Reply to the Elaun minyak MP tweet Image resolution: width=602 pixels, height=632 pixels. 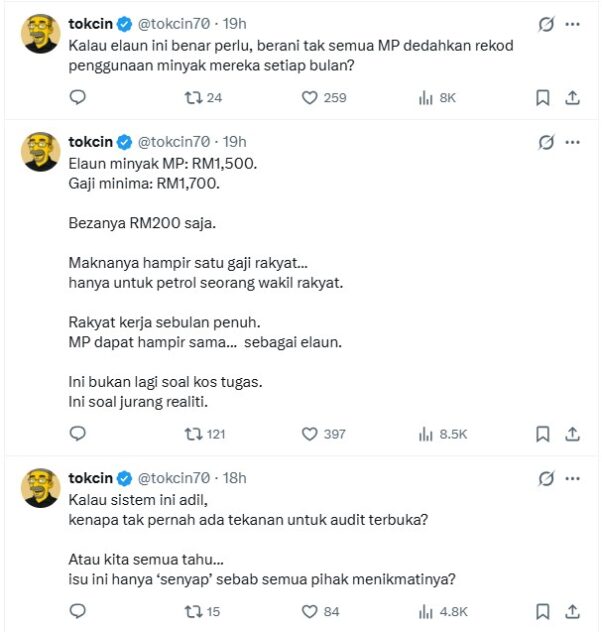[78, 433]
